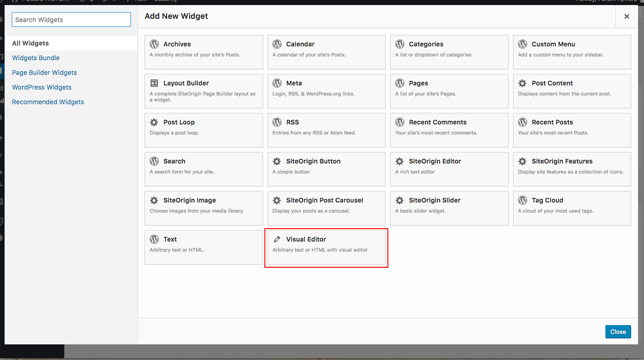Click the gear icon on SiteOrigin Slider widget
644x360 pixels.
(x=400, y=200)
